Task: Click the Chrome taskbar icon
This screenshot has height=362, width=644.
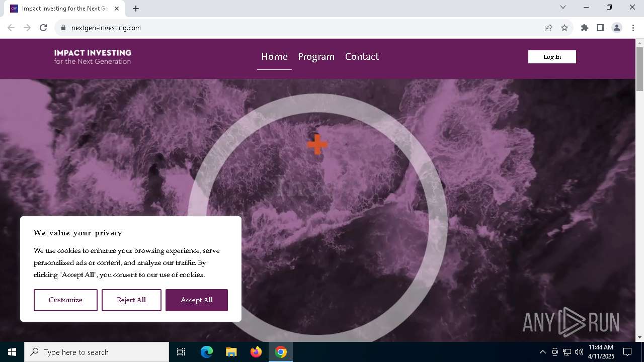Action: pos(281,352)
